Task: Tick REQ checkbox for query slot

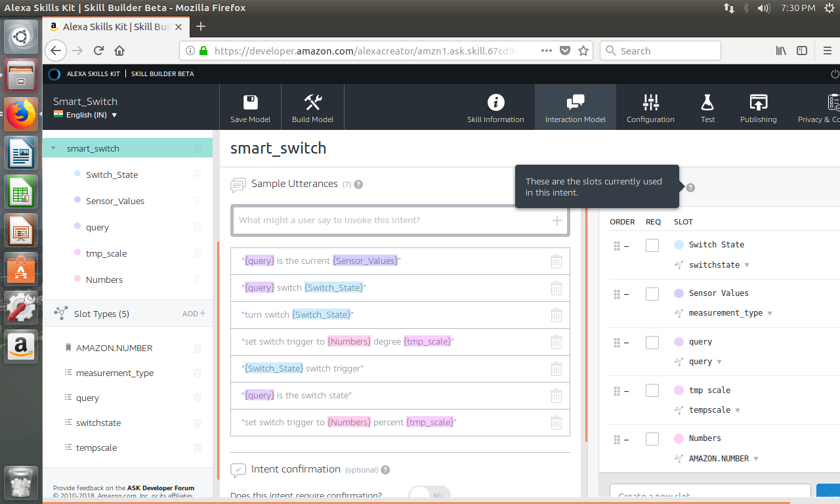Action: coord(652,343)
